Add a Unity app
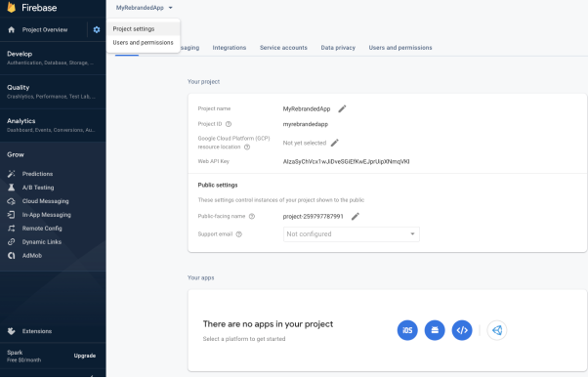This screenshot has width=588, height=379. coord(497,330)
